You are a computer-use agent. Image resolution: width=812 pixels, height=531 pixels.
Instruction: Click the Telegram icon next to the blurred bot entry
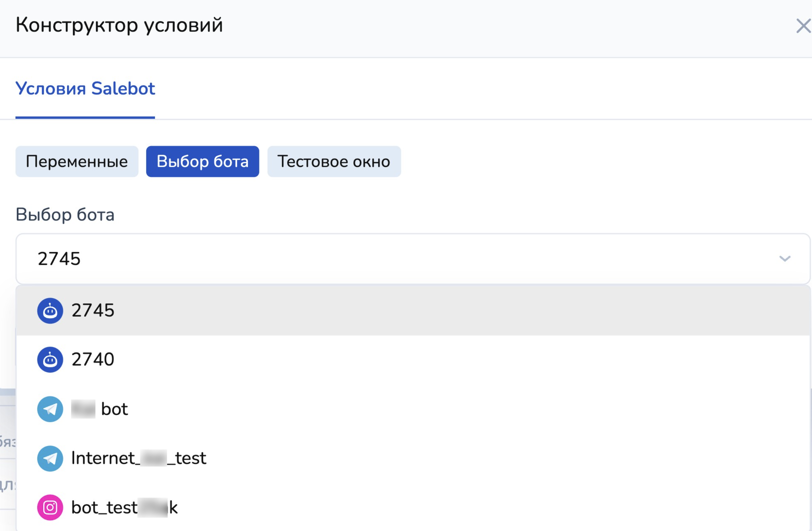point(50,409)
